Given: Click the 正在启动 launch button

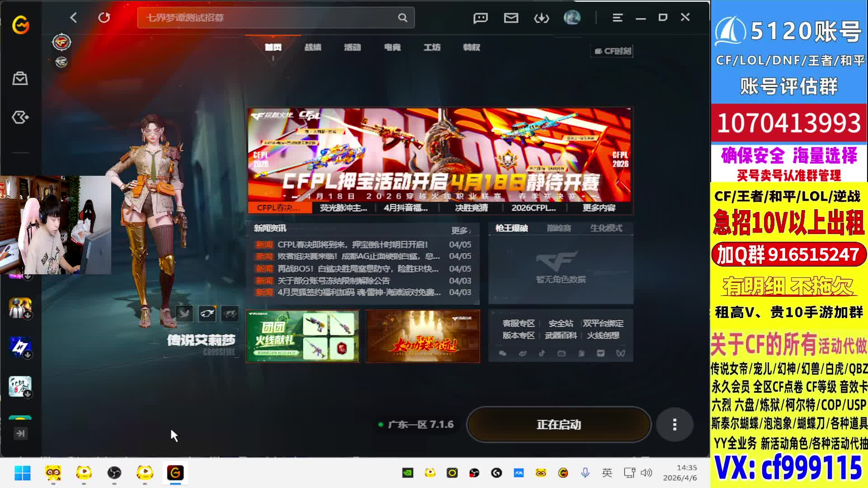Looking at the screenshot, I should 559,424.
